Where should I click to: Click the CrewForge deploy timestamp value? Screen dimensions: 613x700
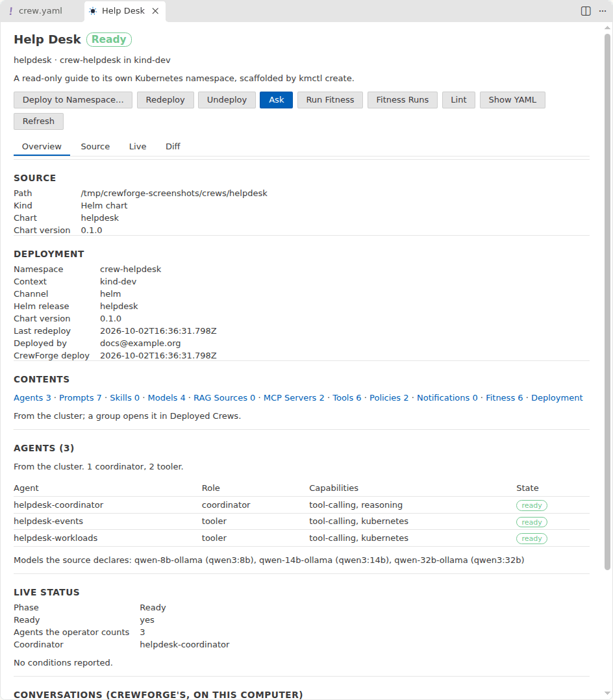[x=158, y=356]
